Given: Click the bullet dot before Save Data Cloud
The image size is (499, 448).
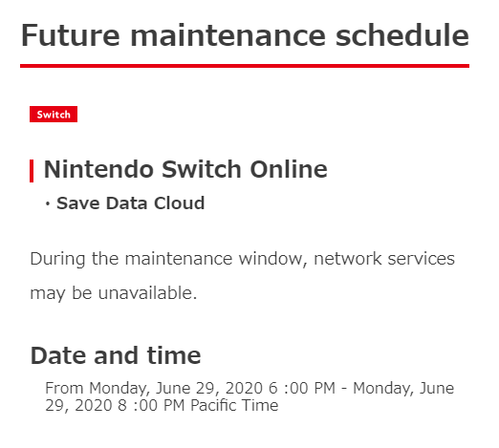Looking at the screenshot, I should pyautogui.click(x=48, y=203).
